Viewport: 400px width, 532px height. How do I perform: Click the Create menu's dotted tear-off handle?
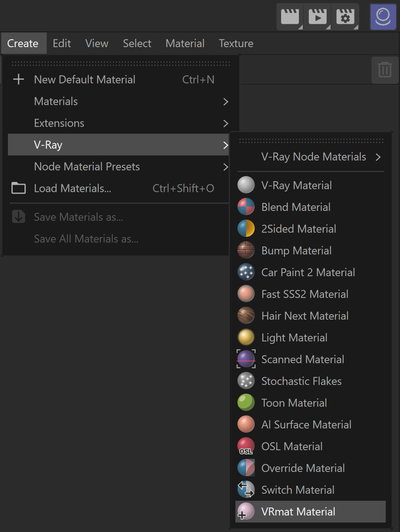pos(121,63)
